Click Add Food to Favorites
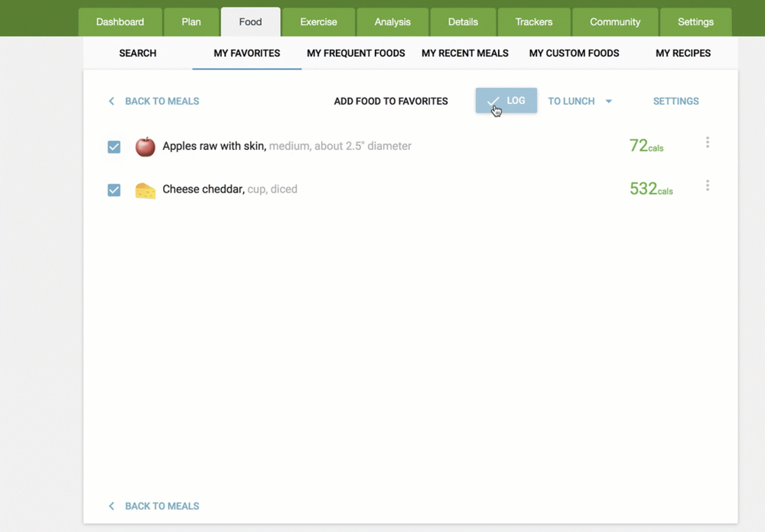Image resolution: width=765 pixels, height=532 pixels. click(391, 102)
